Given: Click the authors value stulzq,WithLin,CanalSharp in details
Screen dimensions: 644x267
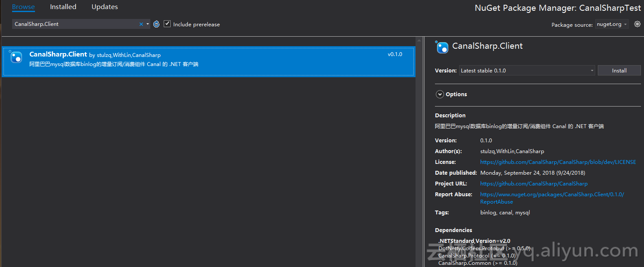Looking at the screenshot, I should pos(512,151).
